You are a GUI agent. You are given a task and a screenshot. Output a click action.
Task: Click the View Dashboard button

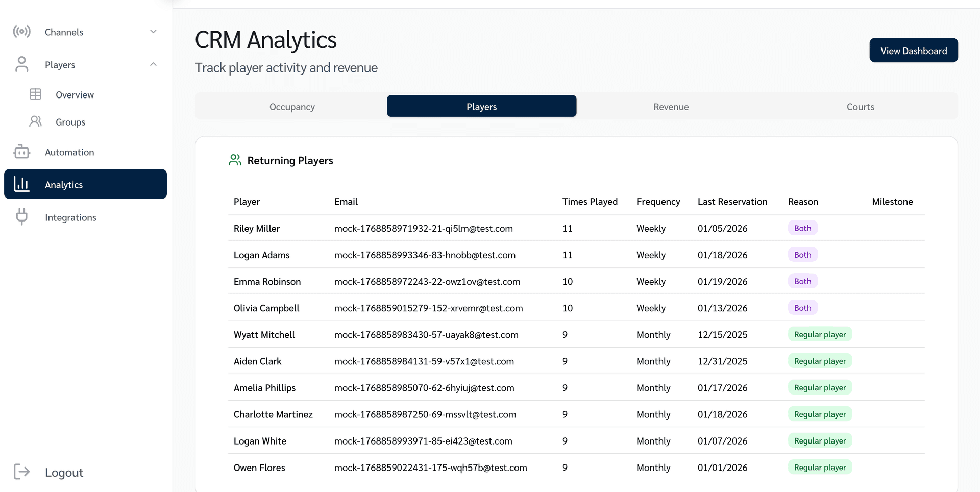[914, 50]
